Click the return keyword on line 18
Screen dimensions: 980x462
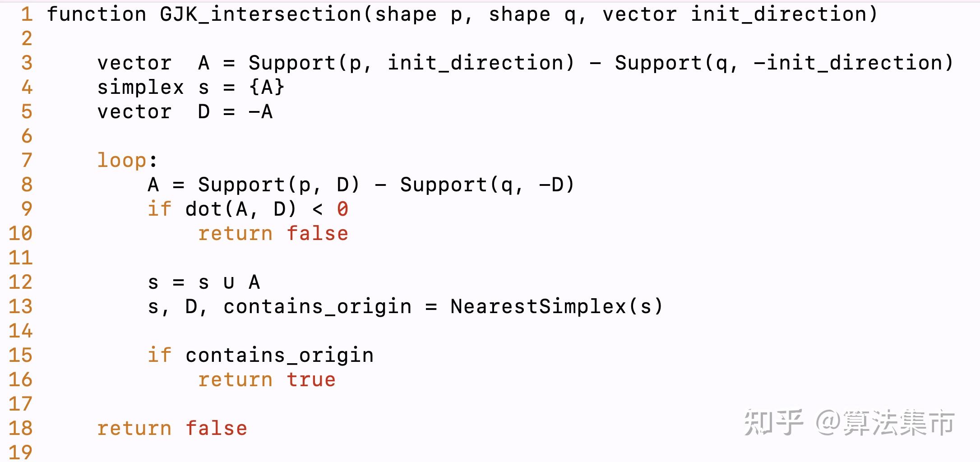(x=134, y=429)
